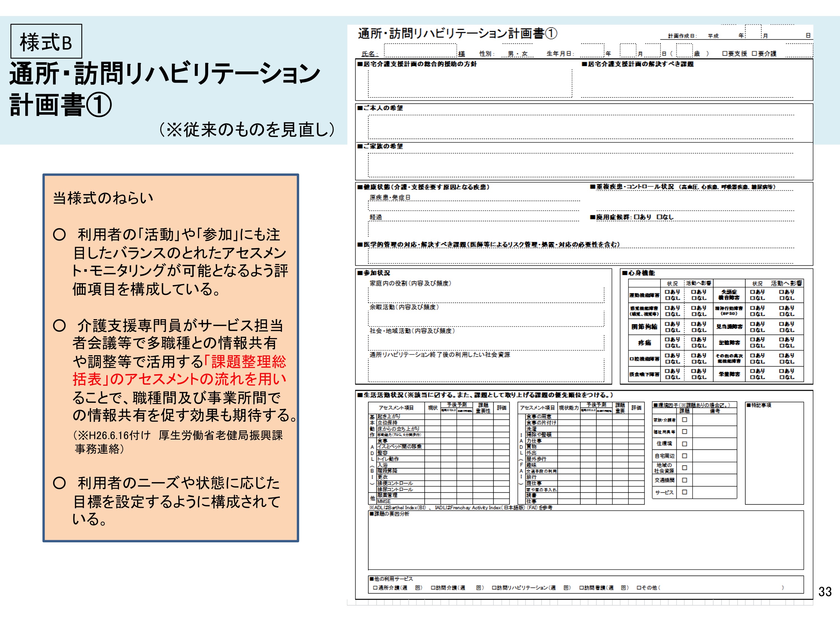Screen dimensions: 840x630
Task: Click the 通所リハビリテーション終了後 social resources box
Action: point(486,370)
